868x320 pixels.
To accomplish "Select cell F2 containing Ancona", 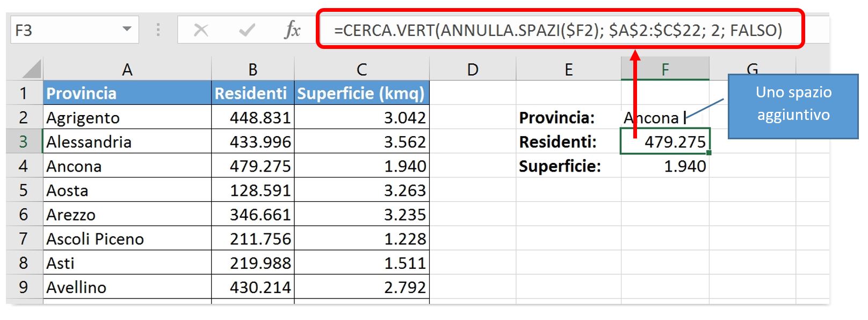I will coord(665,117).
